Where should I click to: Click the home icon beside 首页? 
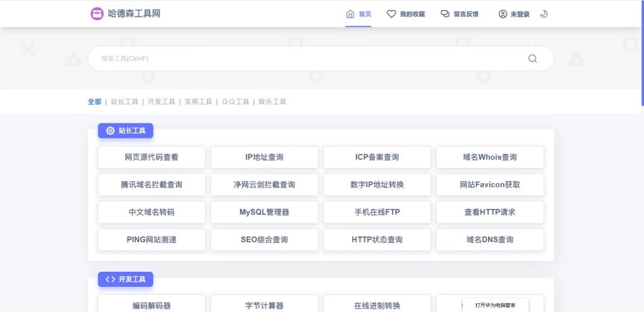click(350, 14)
